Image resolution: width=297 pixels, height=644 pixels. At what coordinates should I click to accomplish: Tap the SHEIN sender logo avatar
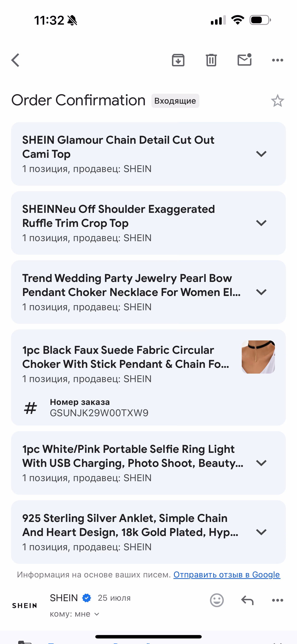tap(24, 606)
